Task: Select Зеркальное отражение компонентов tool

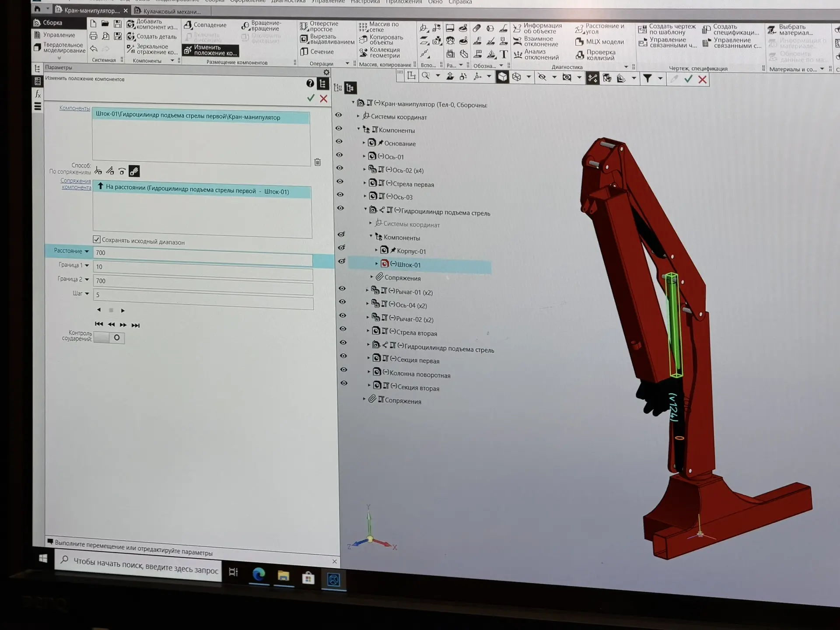Action: (x=152, y=49)
